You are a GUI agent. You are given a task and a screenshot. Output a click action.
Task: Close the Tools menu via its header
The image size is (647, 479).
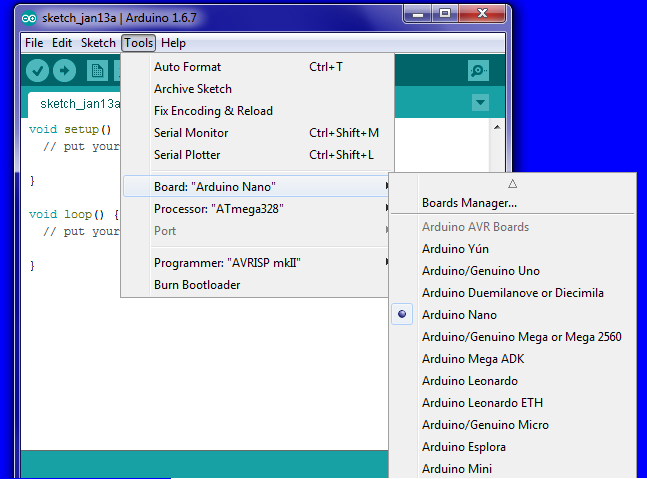coord(139,43)
